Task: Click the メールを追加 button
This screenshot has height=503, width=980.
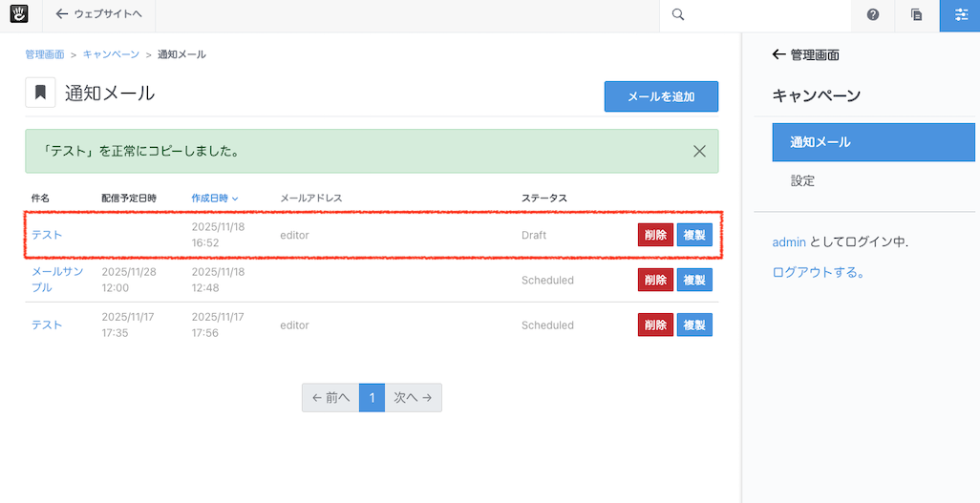Action: click(661, 96)
